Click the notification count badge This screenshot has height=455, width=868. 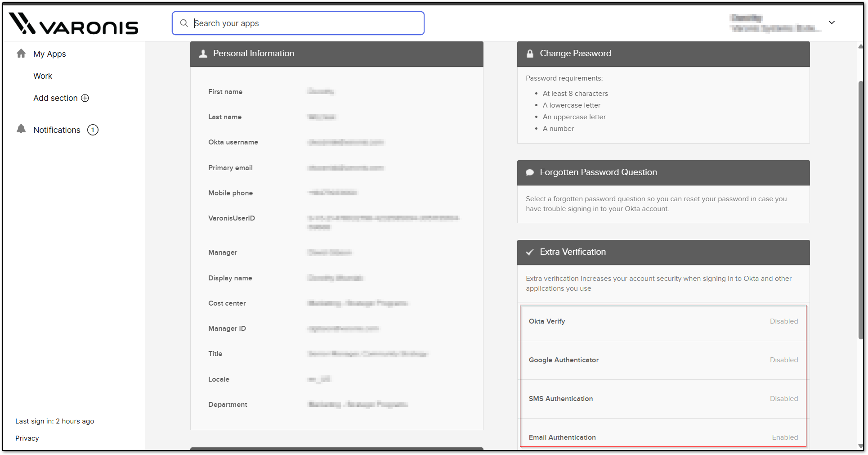[93, 130]
